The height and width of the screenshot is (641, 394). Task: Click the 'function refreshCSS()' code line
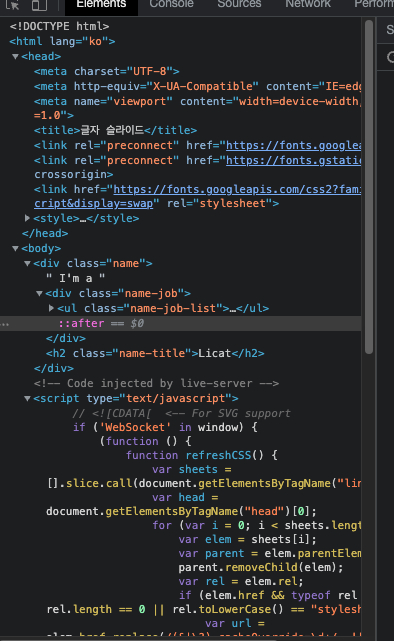pyautogui.click(x=201, y=455)
